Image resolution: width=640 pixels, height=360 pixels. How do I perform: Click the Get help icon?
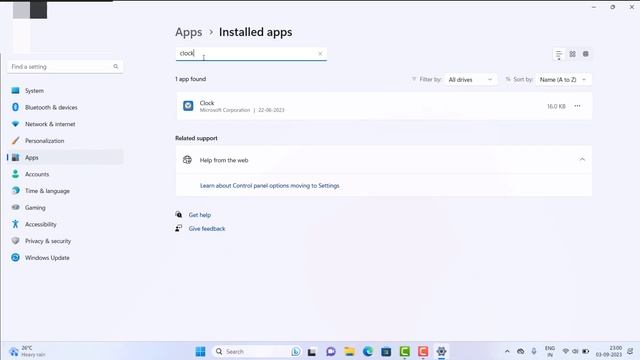pos(179,214)
